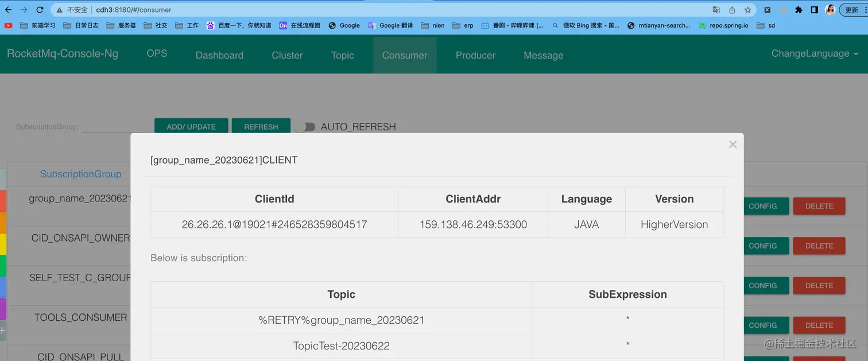Expand the ChangeLanguage dropdown

coord(815,53)
